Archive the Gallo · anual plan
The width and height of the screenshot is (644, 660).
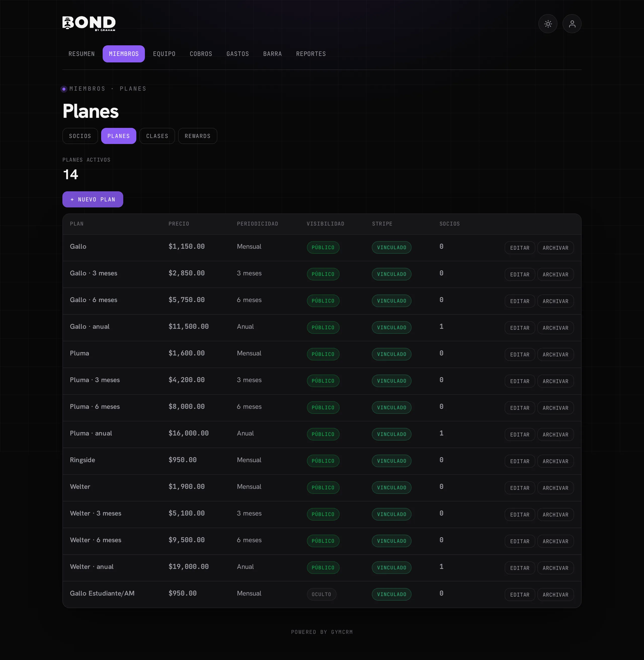(555, 328)
